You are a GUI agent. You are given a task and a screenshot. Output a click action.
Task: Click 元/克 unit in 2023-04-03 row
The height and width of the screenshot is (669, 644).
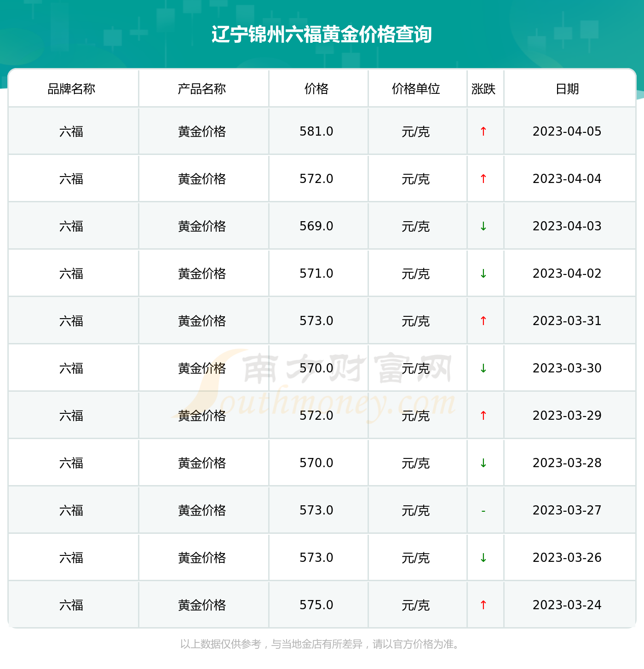click(x=416, y=227)
